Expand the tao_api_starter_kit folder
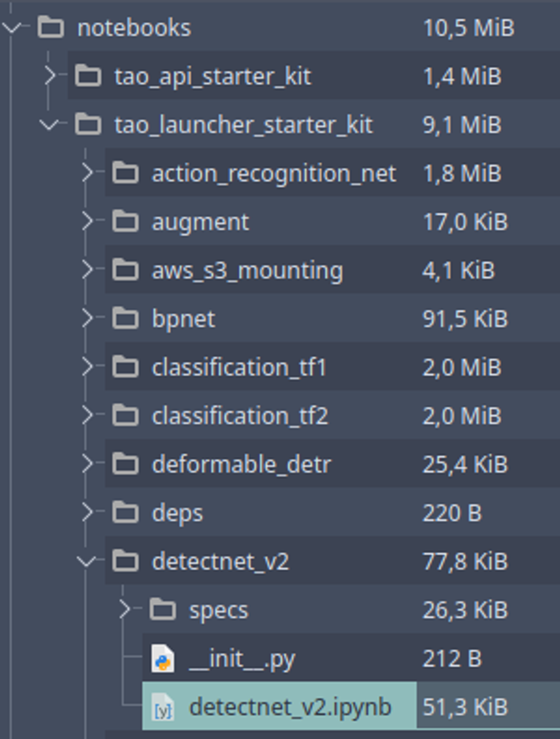Screen dimensions: 560x739 [49, 76]
